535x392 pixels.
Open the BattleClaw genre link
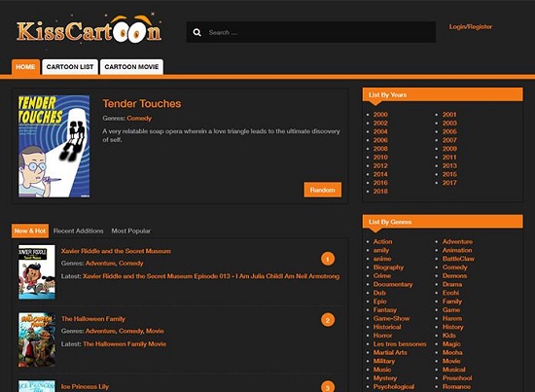click(x=458, y=259)
